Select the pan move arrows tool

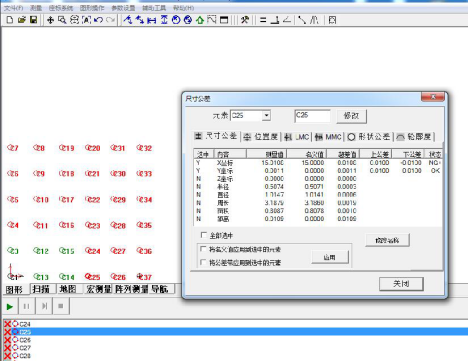[50, 20]
